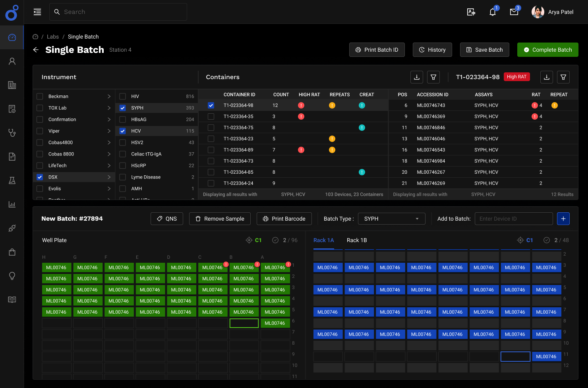Click the green Complete Batch button

[548, 50]
